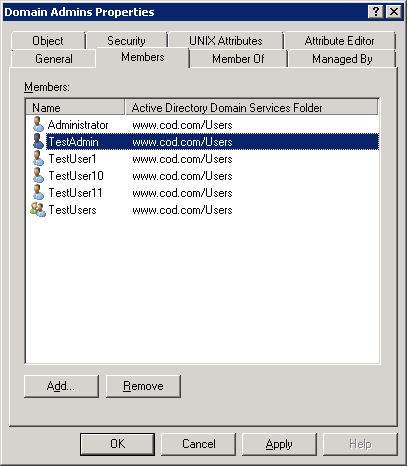
Task: Open the Member Of tab
Action: tap(238, 59)
